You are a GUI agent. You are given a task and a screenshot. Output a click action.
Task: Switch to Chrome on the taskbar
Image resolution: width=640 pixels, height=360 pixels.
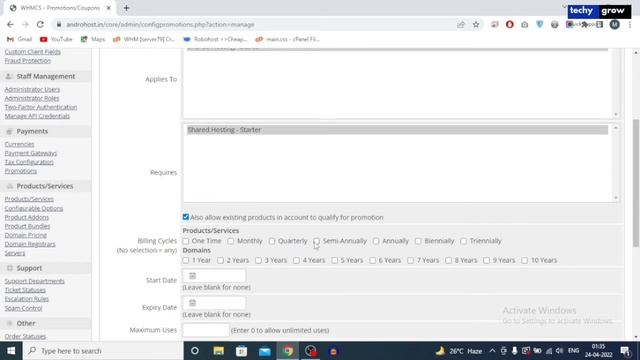pyautogui.click(x=288, y=351)
